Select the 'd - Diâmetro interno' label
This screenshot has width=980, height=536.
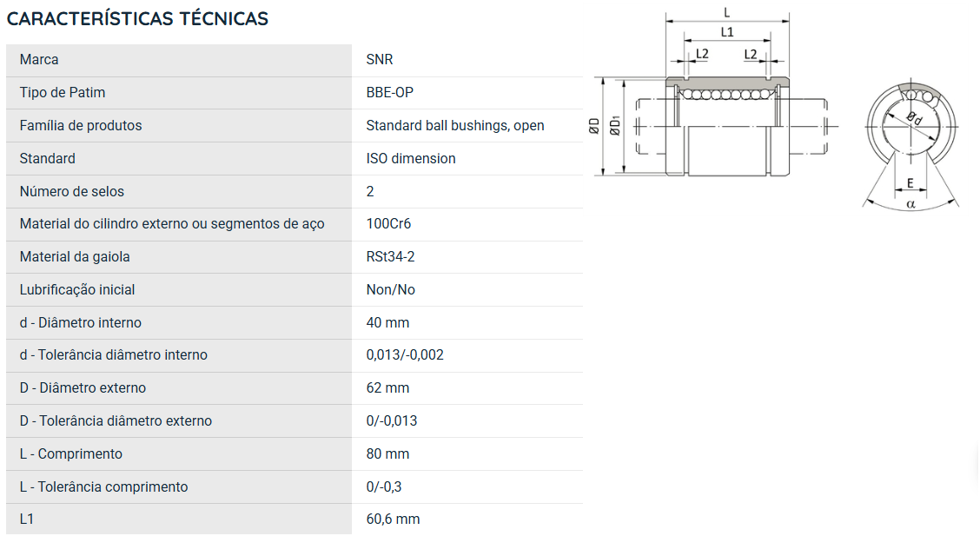click(80, 323)
